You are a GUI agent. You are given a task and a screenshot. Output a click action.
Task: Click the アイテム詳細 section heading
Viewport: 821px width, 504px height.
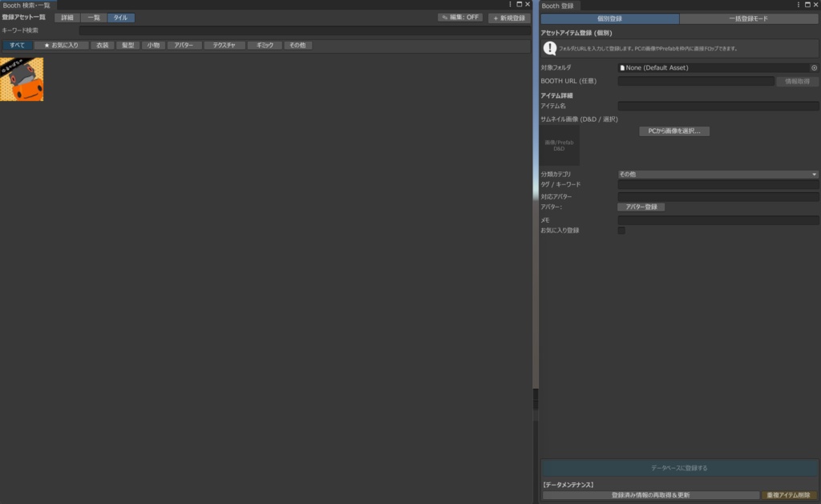(556, 96)
